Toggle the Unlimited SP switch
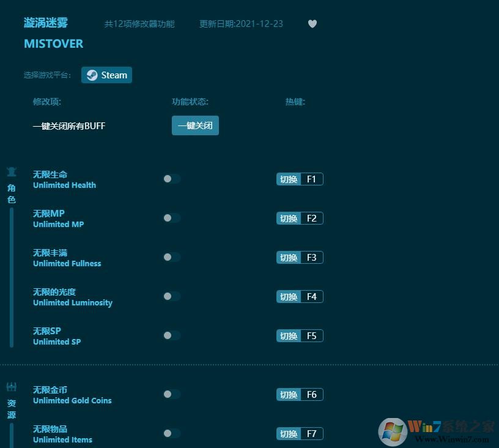This screenshot has height=448, width=499. (172, 335)
